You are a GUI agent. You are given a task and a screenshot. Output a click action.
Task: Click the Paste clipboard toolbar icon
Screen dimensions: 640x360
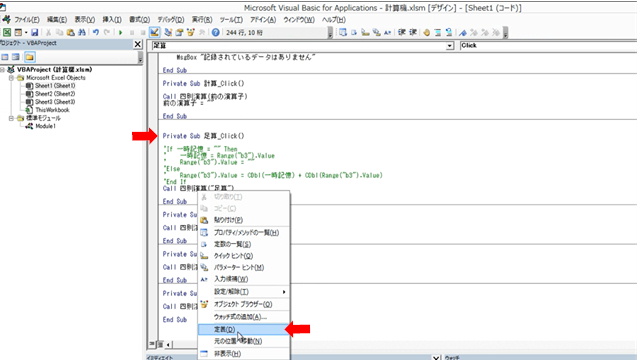tap(71, 32)
